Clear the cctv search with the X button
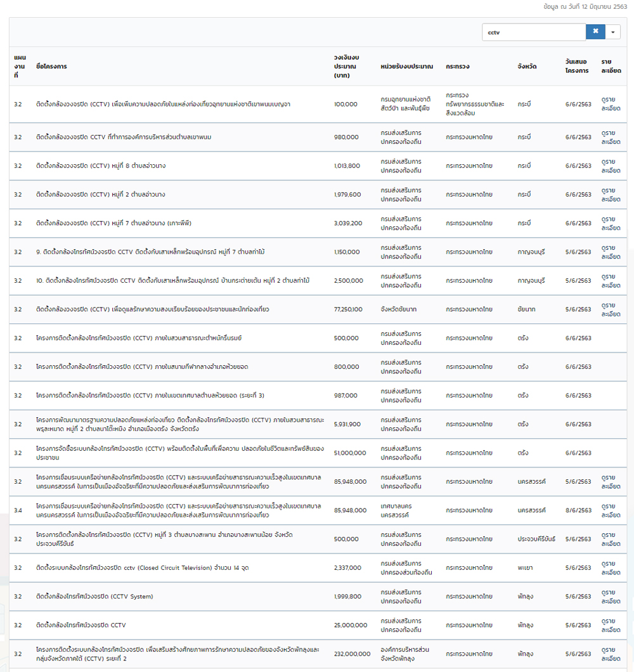634x672 pixels. pos(595,32)
